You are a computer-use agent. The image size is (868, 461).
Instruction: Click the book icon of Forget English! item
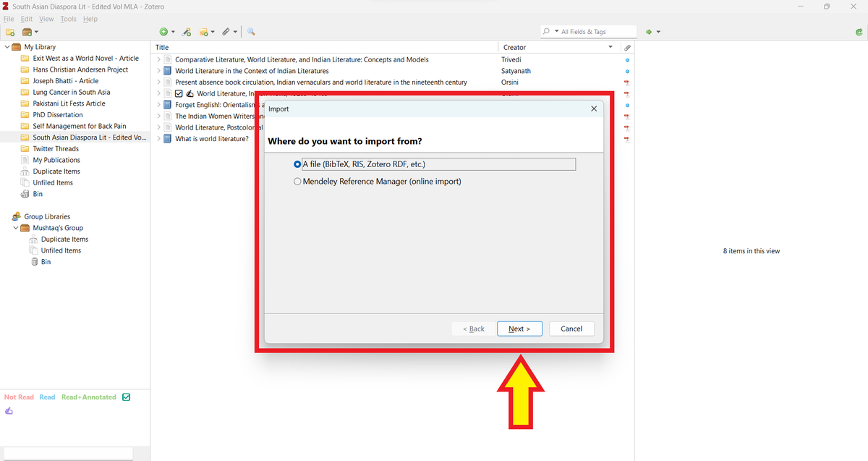coord(168,105)
